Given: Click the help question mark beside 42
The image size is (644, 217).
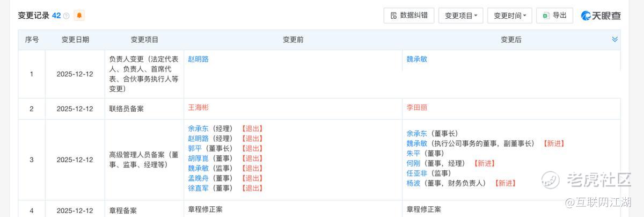Looking at the screenshot, I should point(67,16).
